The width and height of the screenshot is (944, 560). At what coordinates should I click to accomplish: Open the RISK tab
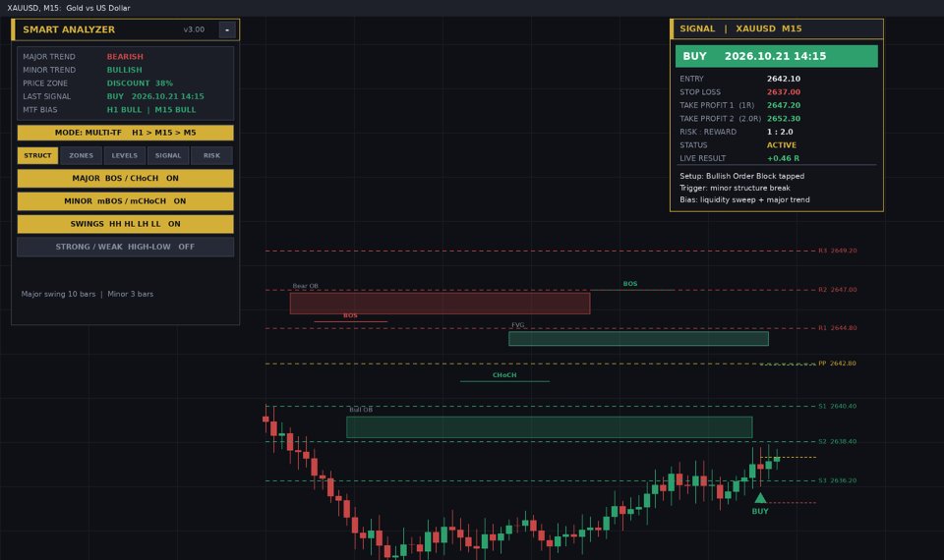coord(212,156)
